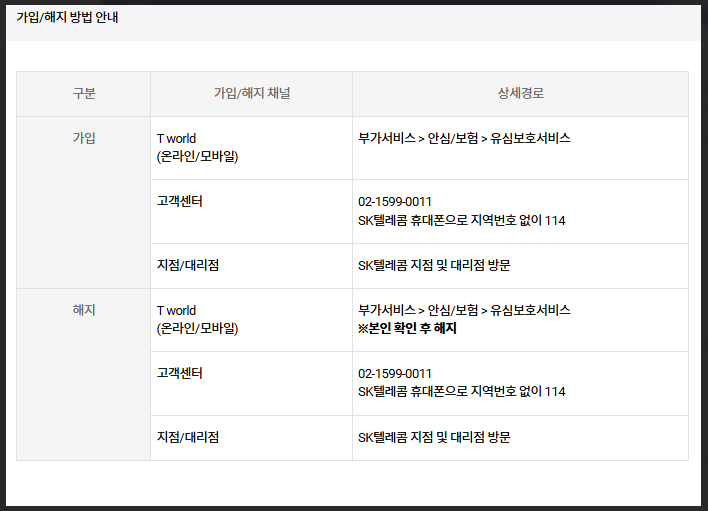The width and height of the screenshot is (708, 511).
Task: Click 지점 및 대리점 방문 in 가입 section
Action: (460, 265)
